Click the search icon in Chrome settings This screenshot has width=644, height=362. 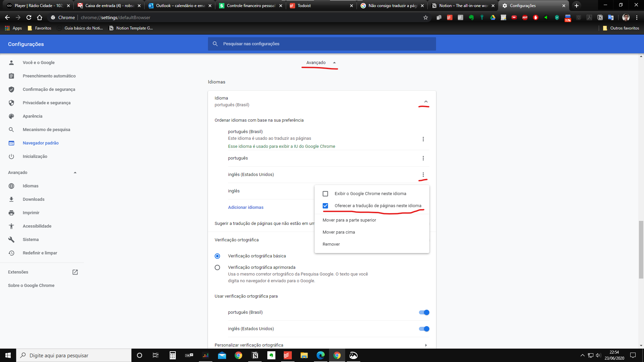(x=215, y=44)
